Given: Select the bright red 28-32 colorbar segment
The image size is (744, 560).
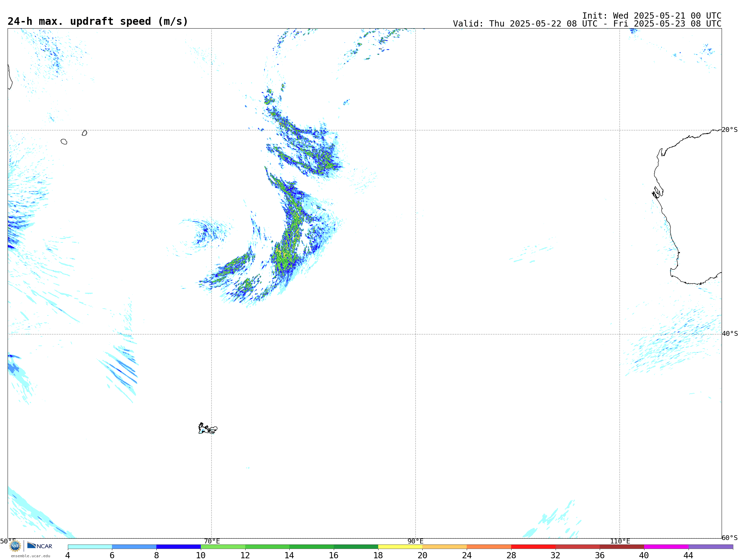Looking at the screenshot, I should click(533, 547).
